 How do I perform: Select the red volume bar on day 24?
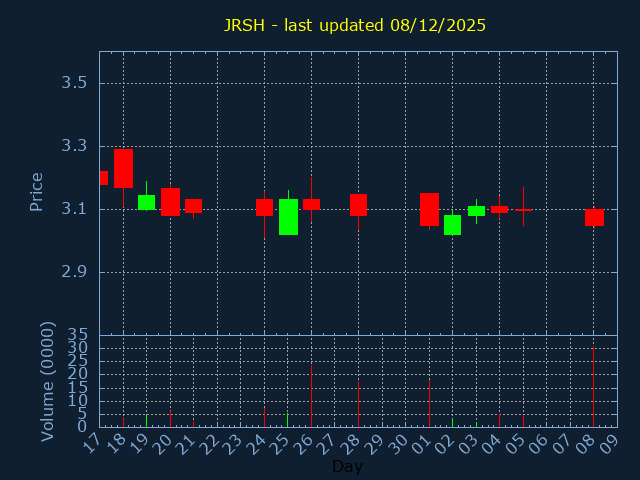pos(264,416)
